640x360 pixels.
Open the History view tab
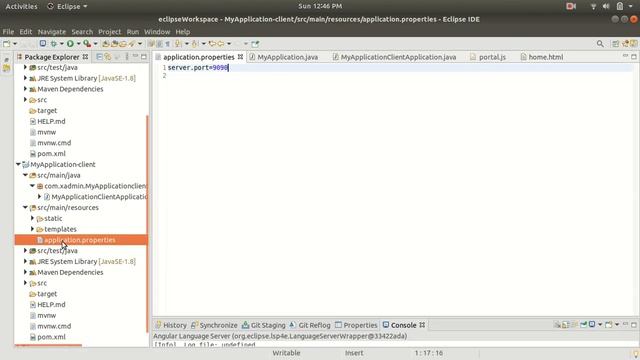pyautogui.click(x=171, y=325)
